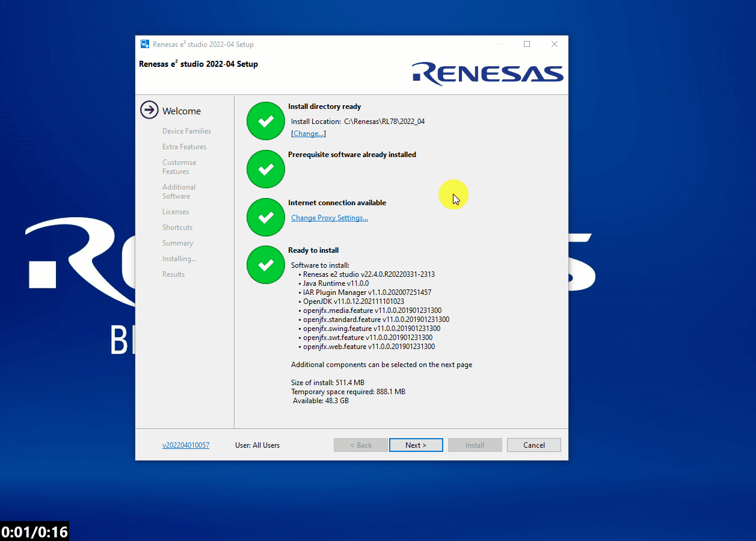Click the greyed-out Back button
756x541 pixels.
(361, 445)
